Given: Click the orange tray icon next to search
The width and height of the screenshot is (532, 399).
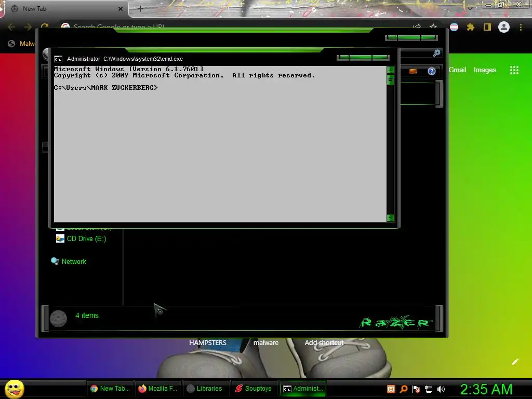Looking at the screenshot, I should click(x=391, y=389).
